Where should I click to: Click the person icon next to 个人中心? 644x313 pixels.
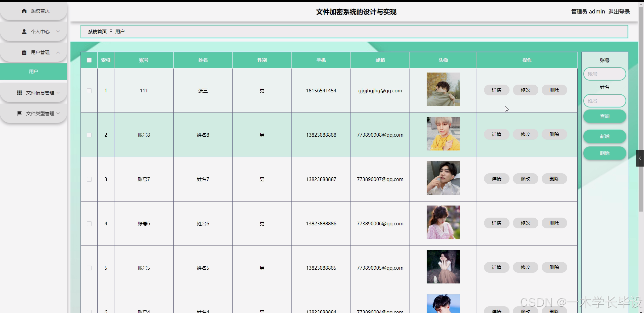point(24,32)
